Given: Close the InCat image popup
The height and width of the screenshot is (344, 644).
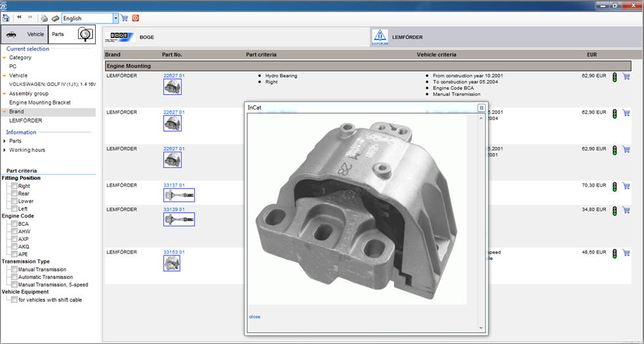Looking at the screenshot, I should [x=481, y=108].
